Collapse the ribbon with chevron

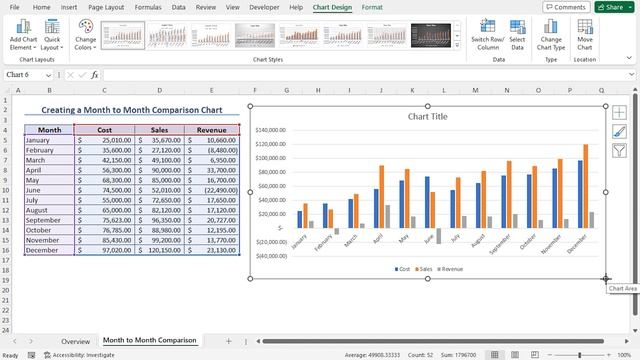point(629,58)
